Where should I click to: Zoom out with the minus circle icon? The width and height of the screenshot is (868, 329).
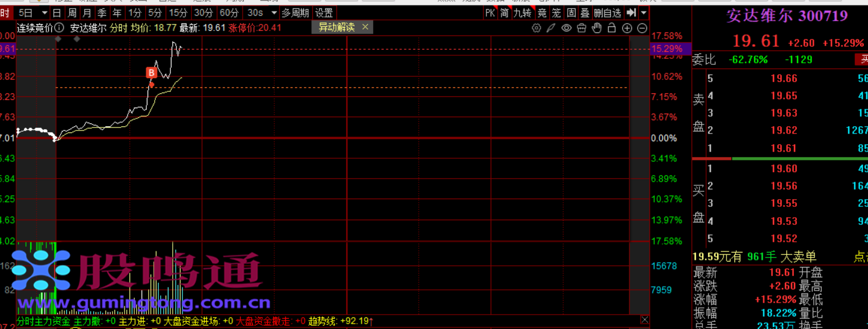click(642, 28)
